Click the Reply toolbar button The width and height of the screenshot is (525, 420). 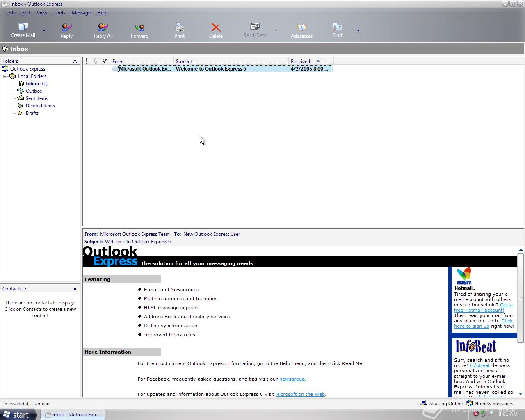coord(66,31)
